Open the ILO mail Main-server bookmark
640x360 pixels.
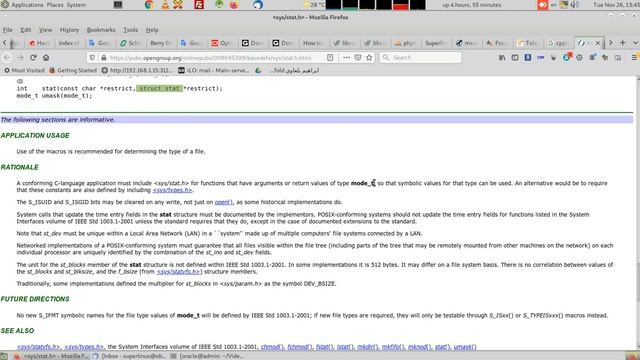[214, 70]
